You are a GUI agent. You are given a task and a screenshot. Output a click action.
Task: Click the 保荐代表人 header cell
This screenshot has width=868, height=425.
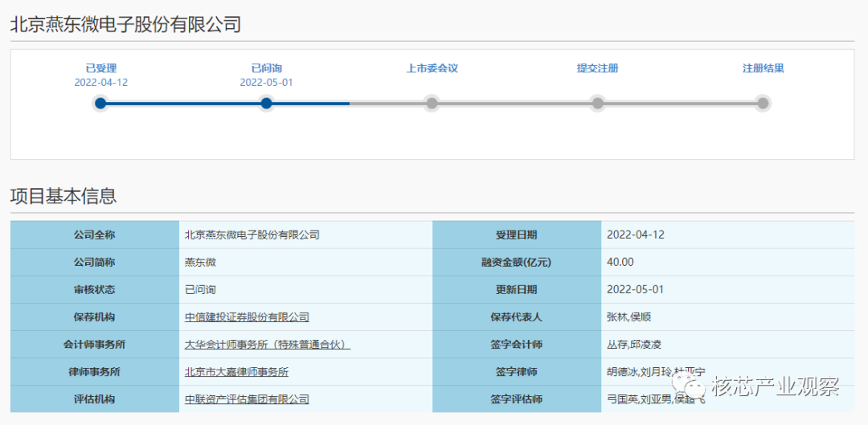517,317
